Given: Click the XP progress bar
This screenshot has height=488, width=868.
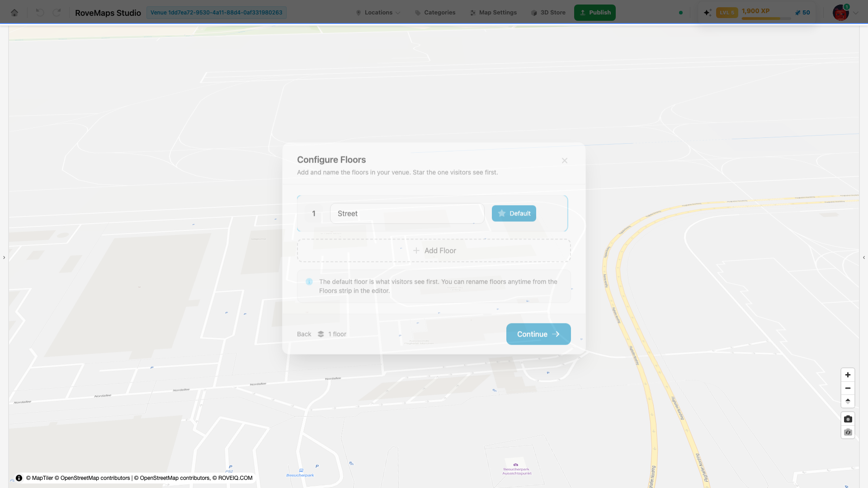Looking at the screenshot, I should click(766, 19).
